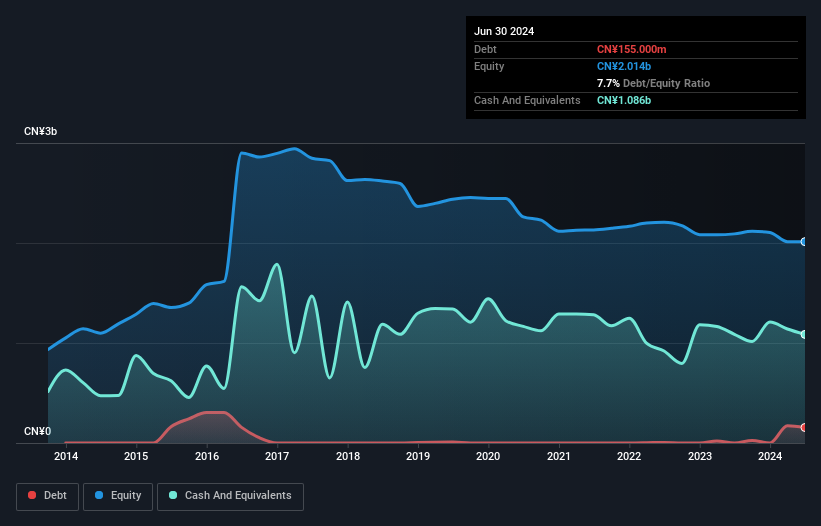Viewport: 821px width, 526px height.
Task: Click the CN¥1.086b cash value
Action: [x=624, y=100]
